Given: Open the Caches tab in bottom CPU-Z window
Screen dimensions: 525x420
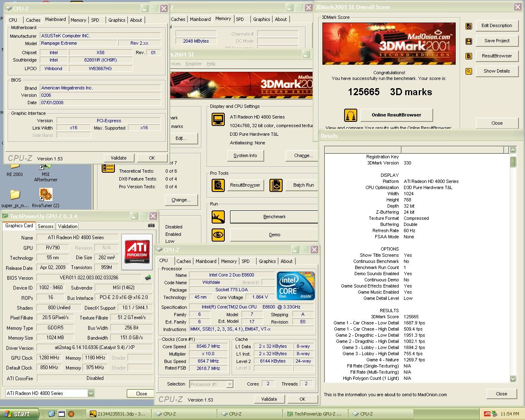Looking at the screenshot, I should point(184,261).
